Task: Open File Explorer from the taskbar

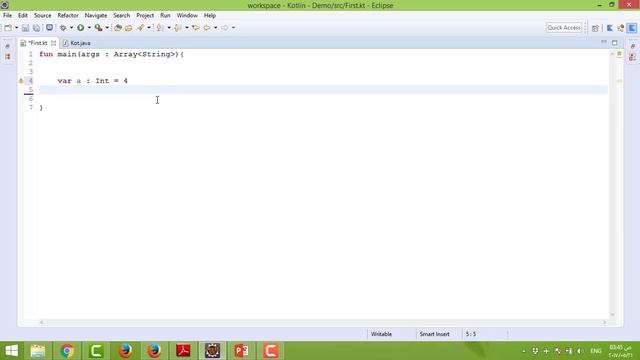Action: 38,351
